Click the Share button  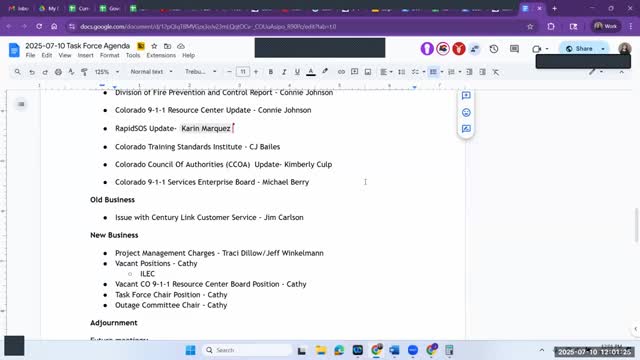tap(580, 49)
